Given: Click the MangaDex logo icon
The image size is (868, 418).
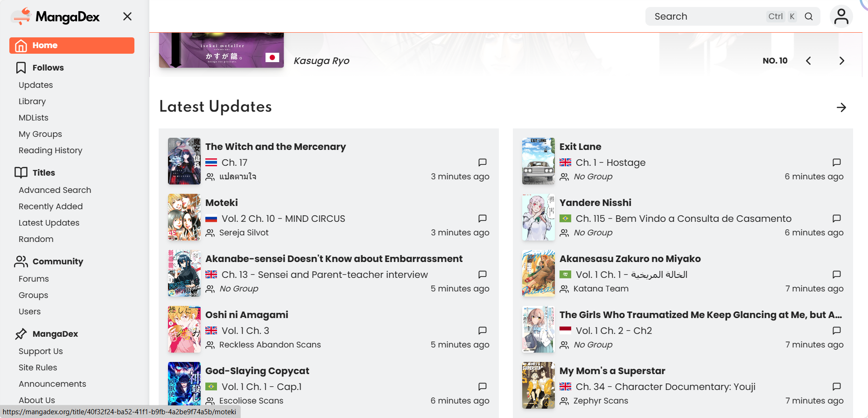Looking at the screenshot, I should [22, 16].
